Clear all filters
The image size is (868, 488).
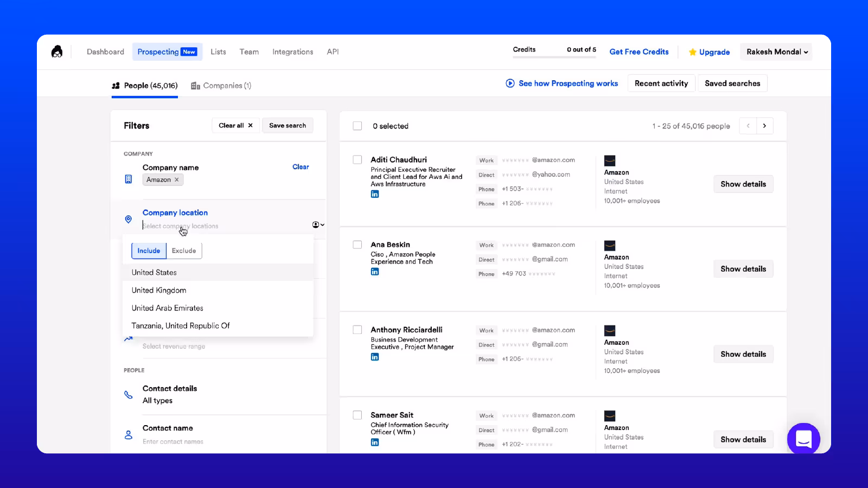[x=235, y=125]
